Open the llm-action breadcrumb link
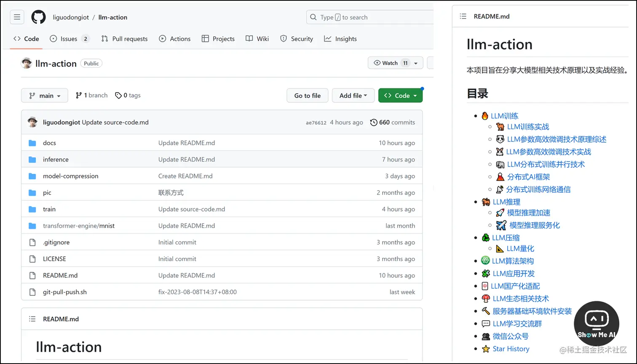 pos(112,17)
